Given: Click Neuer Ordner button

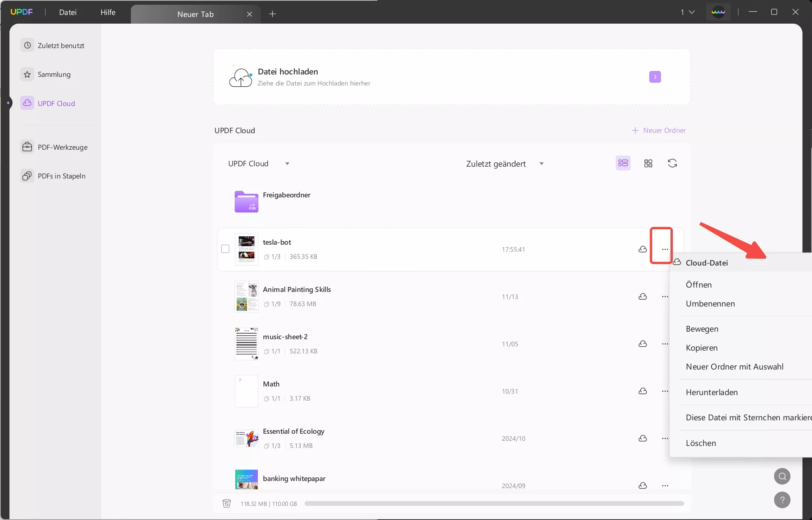Looking at the screenshot, I should pos(659,130).
